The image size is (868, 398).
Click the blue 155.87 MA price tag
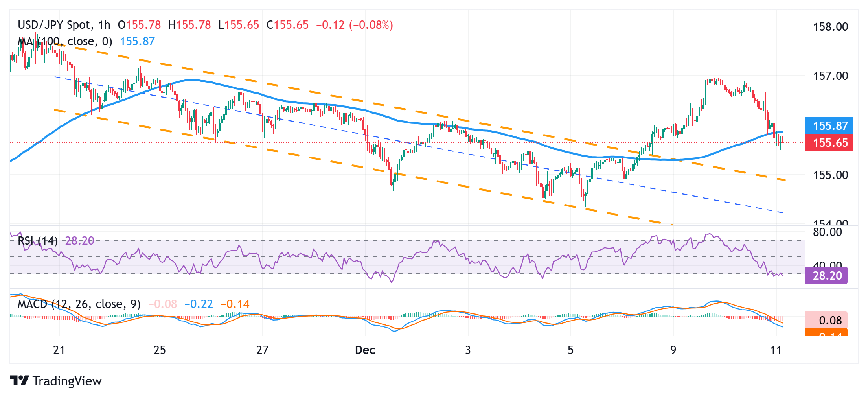coord(829,125)
